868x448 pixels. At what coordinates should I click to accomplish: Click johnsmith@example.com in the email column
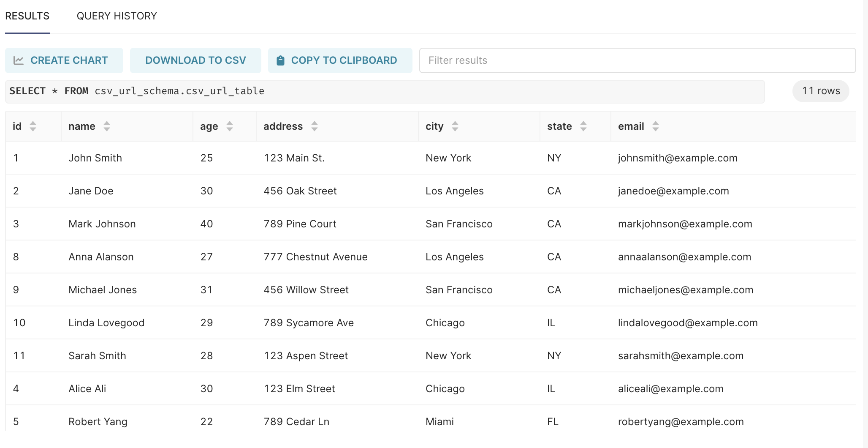pos(678,158)
